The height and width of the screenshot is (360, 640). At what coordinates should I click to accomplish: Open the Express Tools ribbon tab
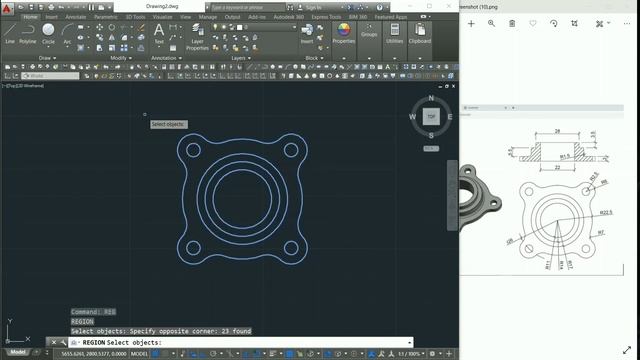pos(326,17)
